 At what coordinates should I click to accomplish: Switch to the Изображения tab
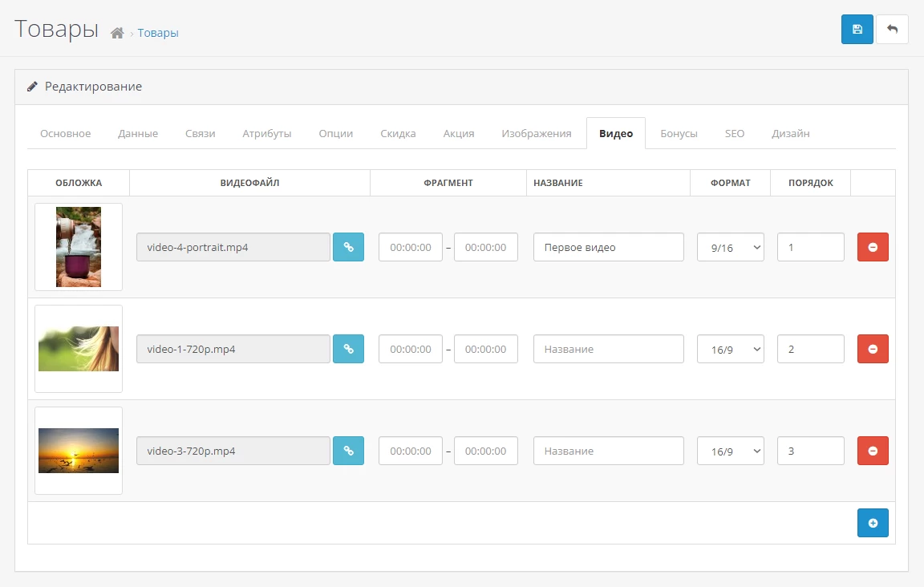pyautogui.click(x=536, y=133)
